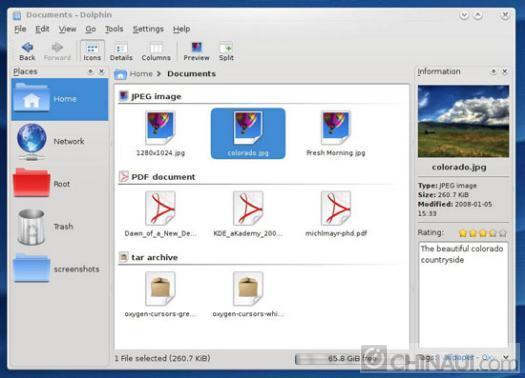Click the tags link in Information

[470, 358]
